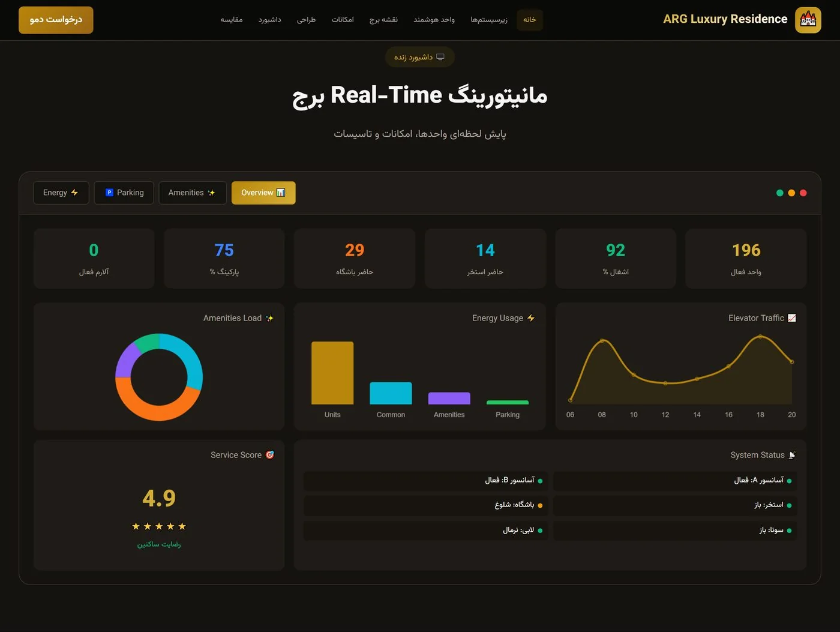
Task: Click the Units bar in Energy Usage
Action: [332, 373]
